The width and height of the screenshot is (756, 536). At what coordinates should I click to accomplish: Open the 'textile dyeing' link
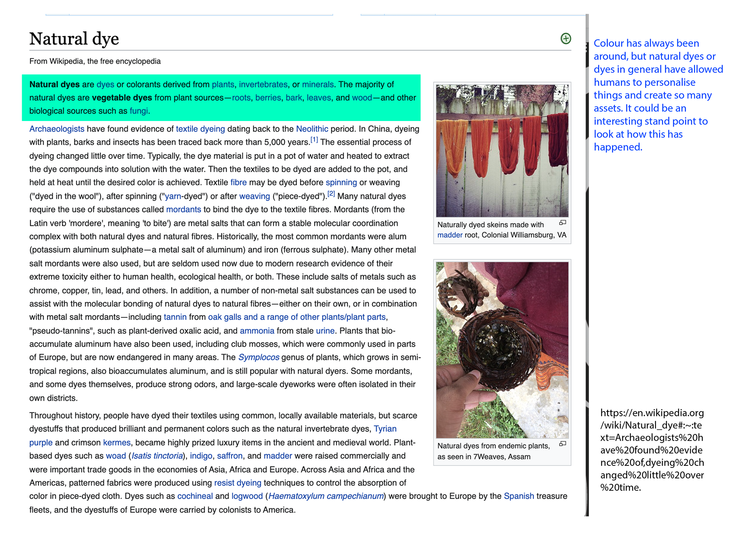tap(200, 129)
